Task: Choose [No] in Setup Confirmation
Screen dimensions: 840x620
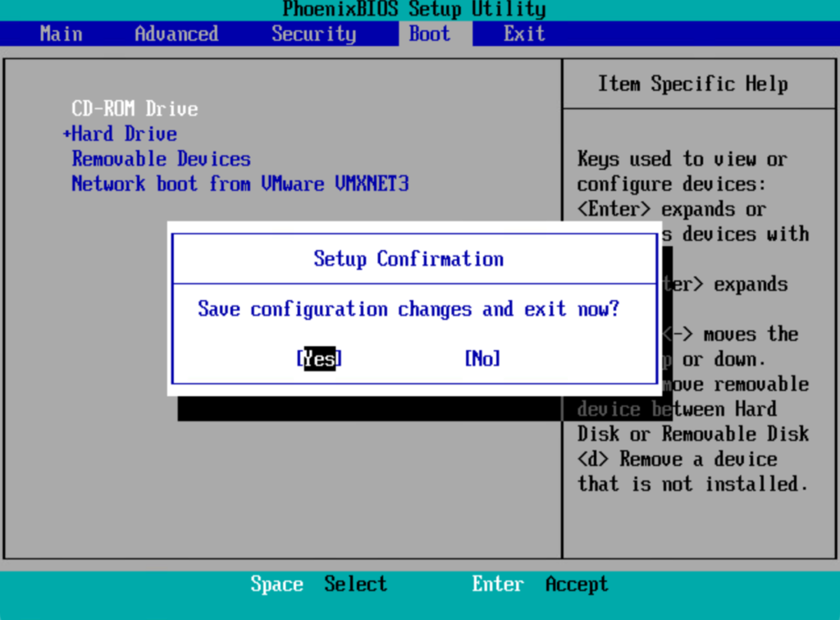Action: pyautogui.click(x=482, y=358)
